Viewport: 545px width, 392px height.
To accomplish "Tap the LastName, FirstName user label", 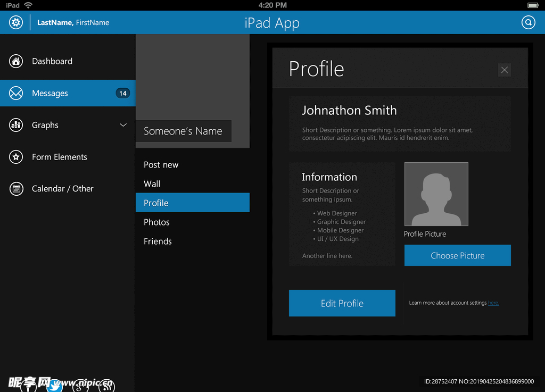I will pyautogui.click(x=73, y=22).
